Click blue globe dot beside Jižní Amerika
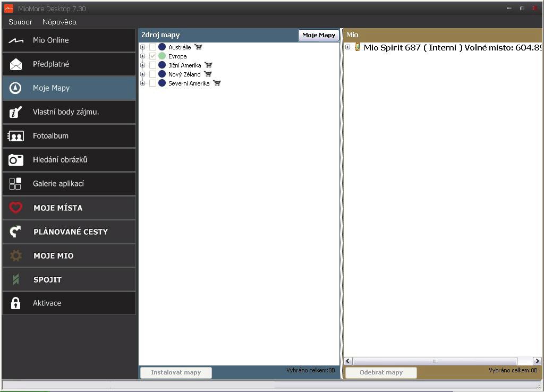 [x=162, y=65]
